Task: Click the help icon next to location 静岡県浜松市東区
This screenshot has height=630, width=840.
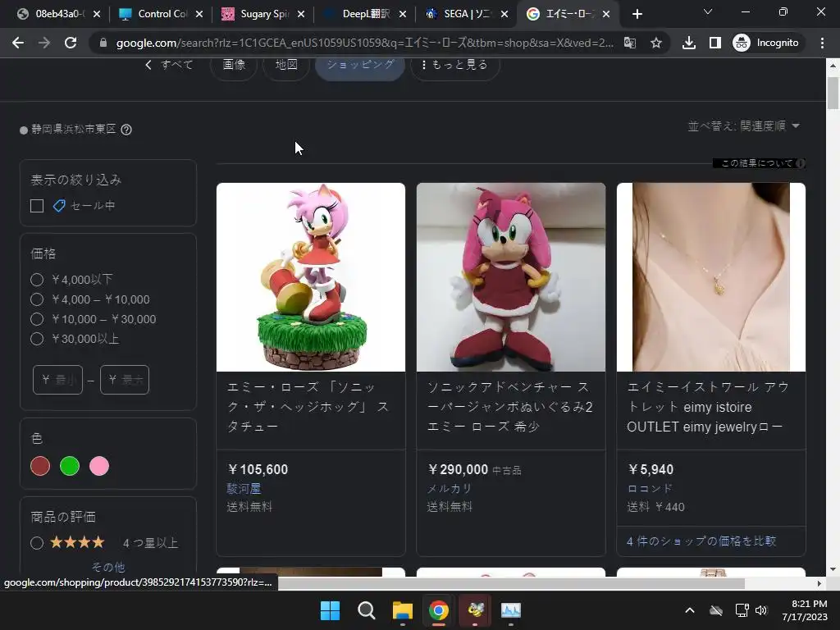Action: [126, 130]
